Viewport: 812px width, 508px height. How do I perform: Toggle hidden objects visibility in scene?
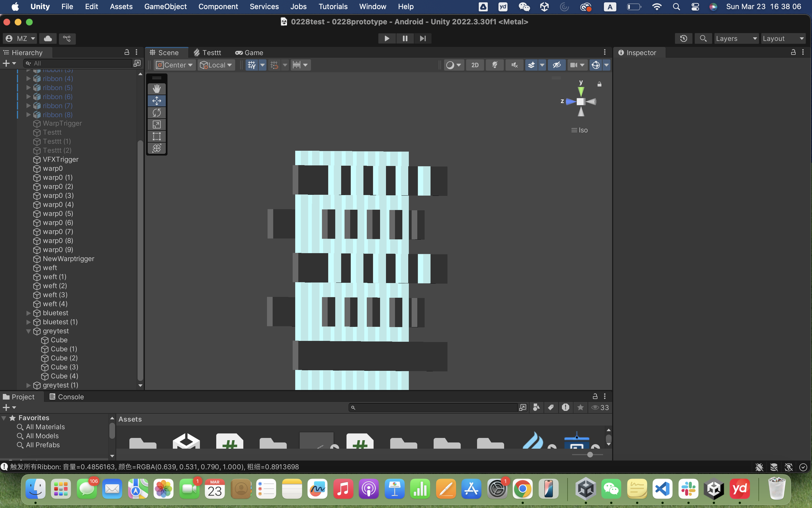[557, 65]
